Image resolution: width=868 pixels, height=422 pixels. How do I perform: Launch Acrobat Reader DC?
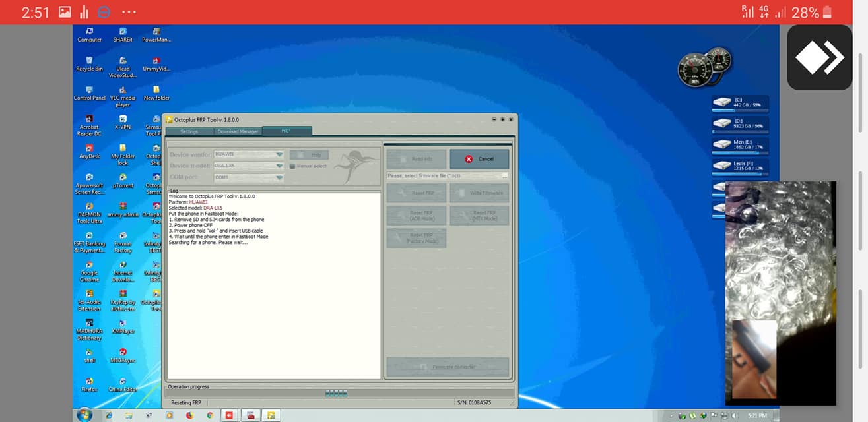tap(89, 125)
